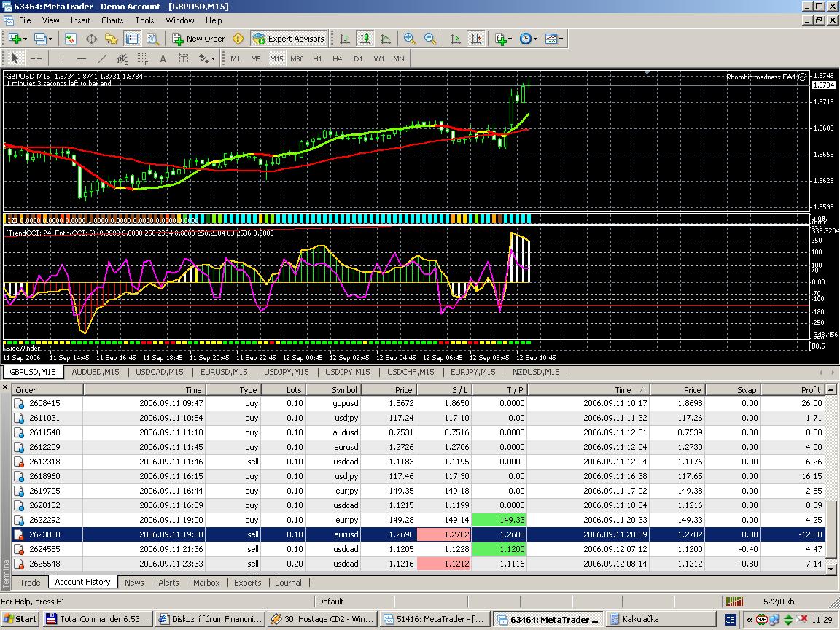Select the Candlesticks chart type icon
Viewport: 840px width, 630px height.
click(365, 39)
